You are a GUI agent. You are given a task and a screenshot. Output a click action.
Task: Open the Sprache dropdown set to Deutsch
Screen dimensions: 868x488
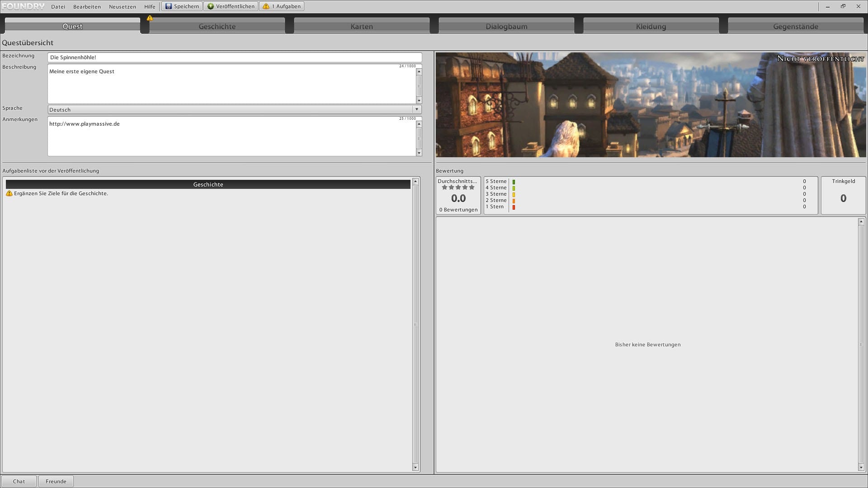click(x=234, y=110)
